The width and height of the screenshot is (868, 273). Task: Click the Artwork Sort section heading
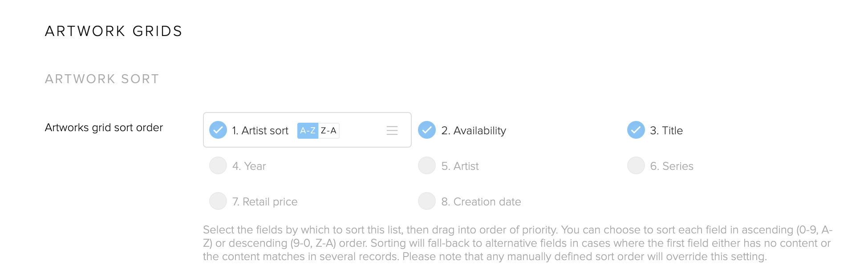102,79
